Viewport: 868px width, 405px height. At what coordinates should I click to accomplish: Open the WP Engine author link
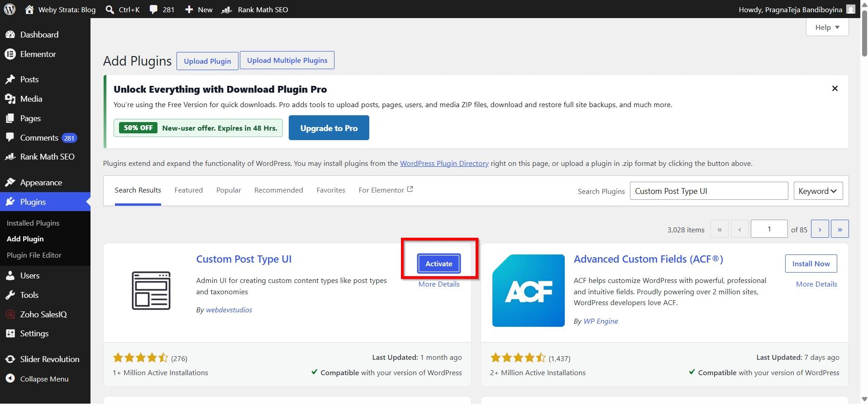coord(601,321)
